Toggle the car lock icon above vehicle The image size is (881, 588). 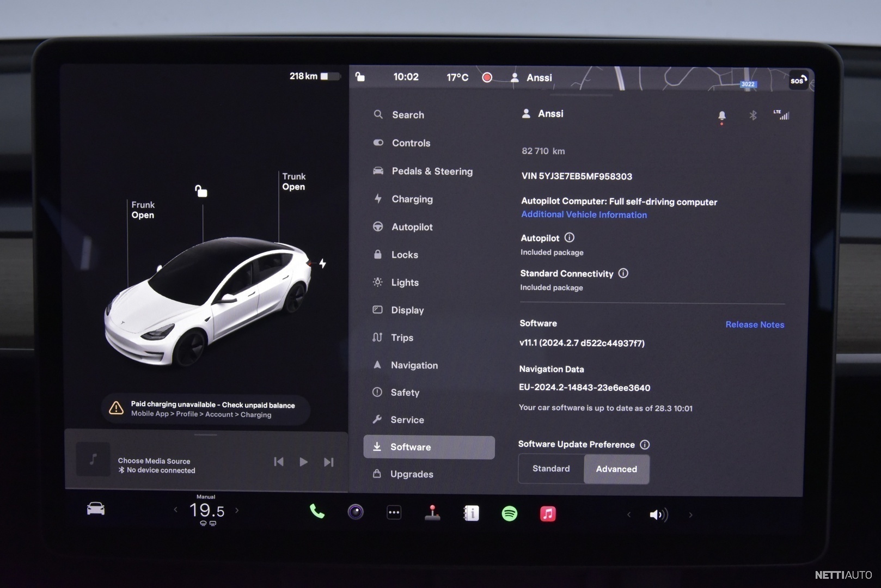pyautogui.click(x=201, y=191)
